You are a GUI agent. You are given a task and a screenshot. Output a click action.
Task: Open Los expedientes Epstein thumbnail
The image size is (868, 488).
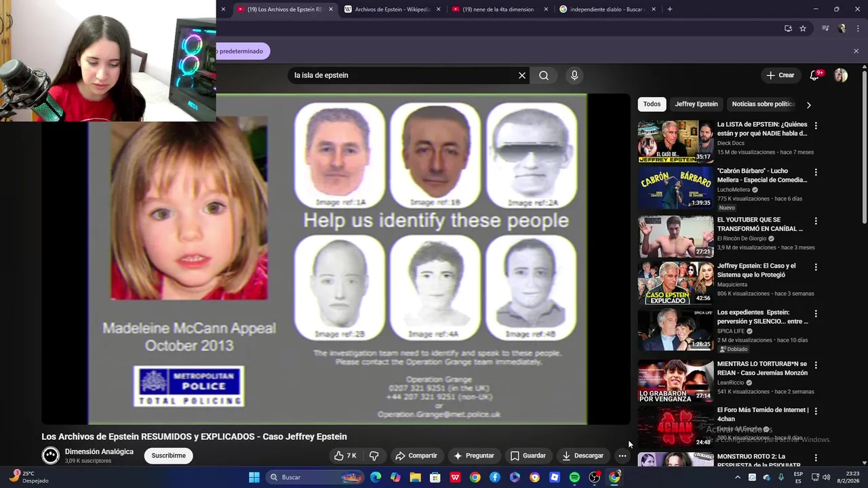tap(675, 329)
